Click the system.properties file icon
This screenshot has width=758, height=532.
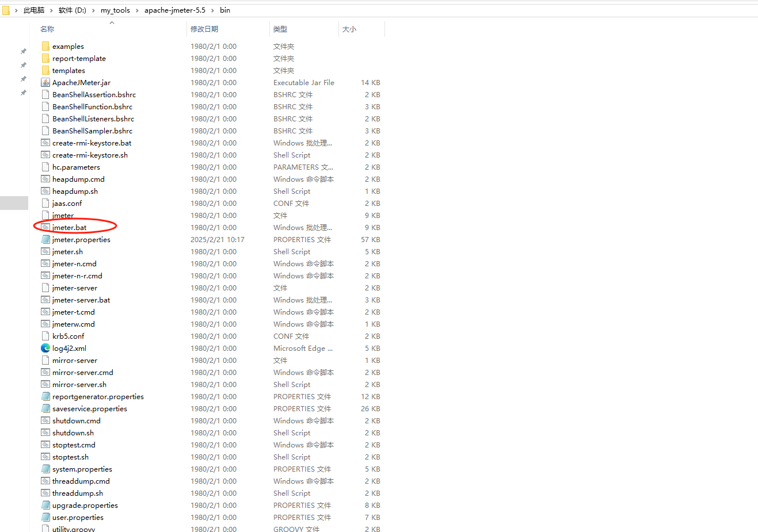tap(45, 469)
